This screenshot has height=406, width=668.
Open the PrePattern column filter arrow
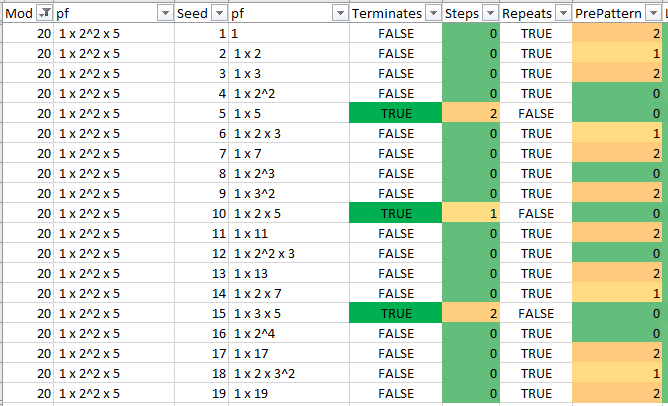click(654, 14)
